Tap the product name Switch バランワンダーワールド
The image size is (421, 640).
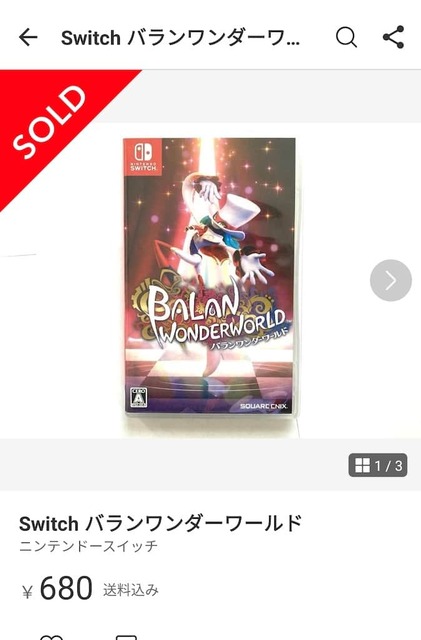[160, 523]
